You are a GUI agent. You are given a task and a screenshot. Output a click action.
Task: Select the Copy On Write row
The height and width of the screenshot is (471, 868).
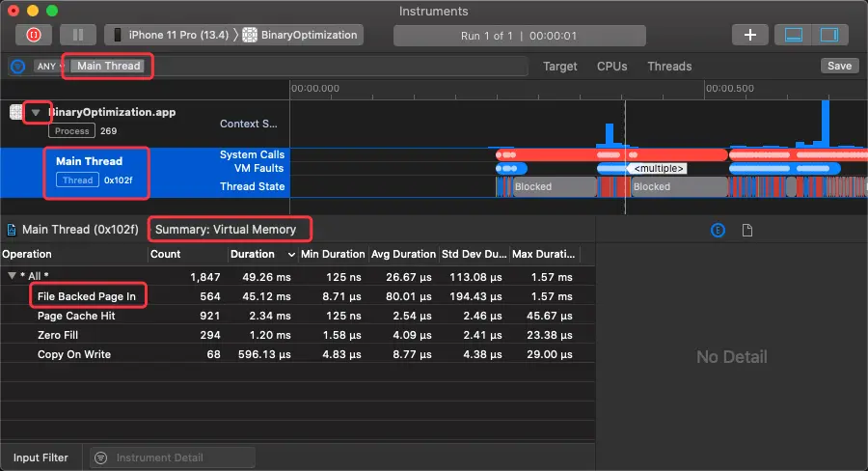[x=298, y=354]
